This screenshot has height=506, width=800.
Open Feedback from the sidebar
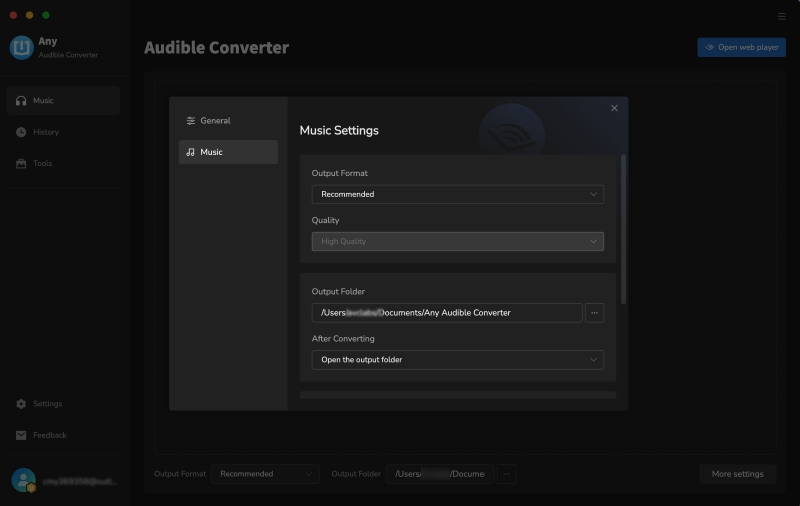64,435
